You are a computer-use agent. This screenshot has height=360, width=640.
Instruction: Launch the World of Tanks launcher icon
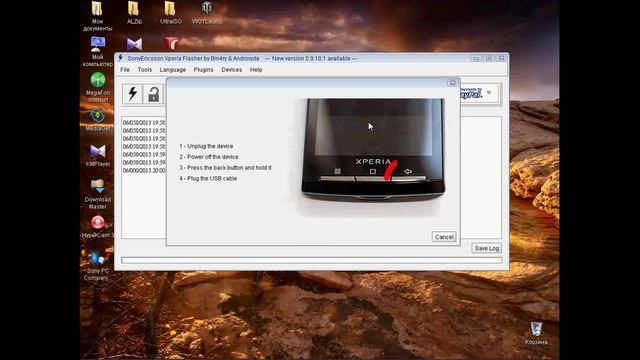207,13
